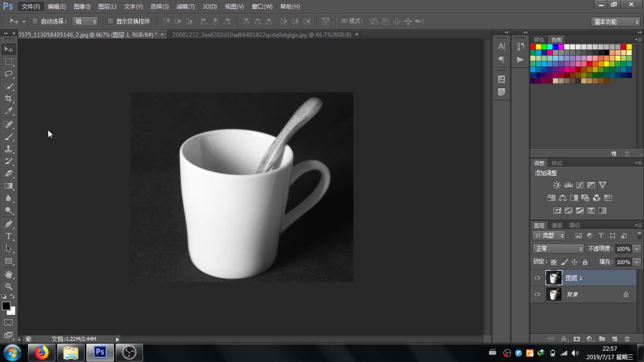The width and height of the screenshot is (644, 362).
Task: Select the Crop tool
Action: click(9, 99)
